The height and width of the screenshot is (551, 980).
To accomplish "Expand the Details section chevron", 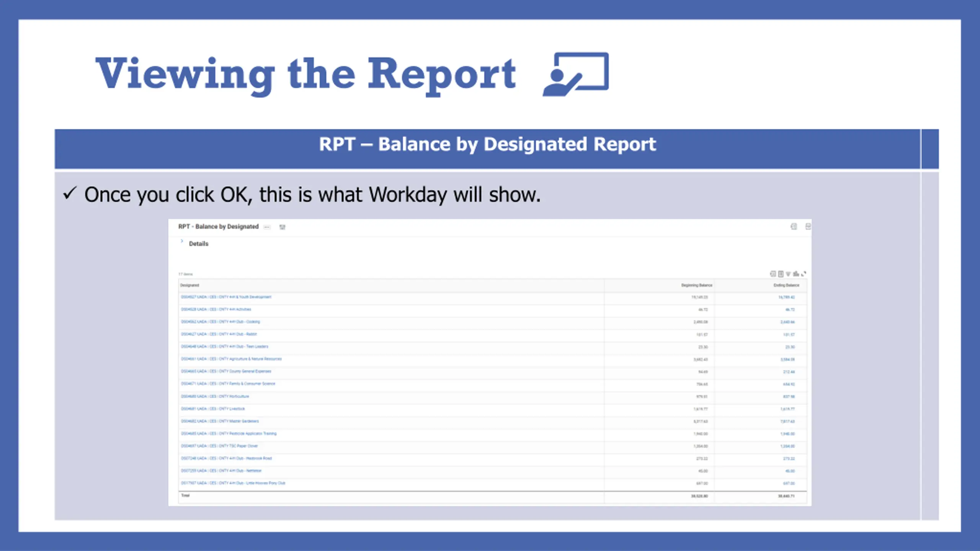I will pyautogui.click(x=182, y=241).
